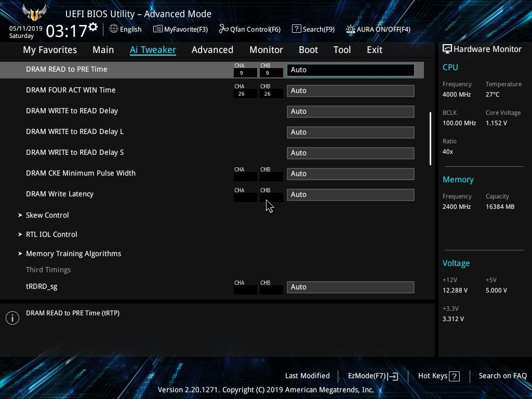Open the My Favorites tab
Screen dimensions: 532x399
50,50
